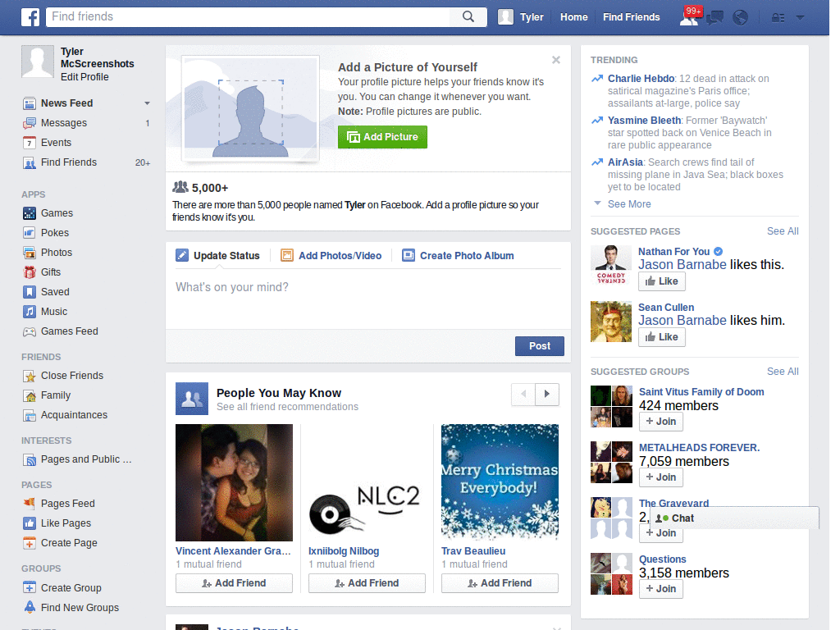Expand the News Feed options arrow

click(147, 103)
